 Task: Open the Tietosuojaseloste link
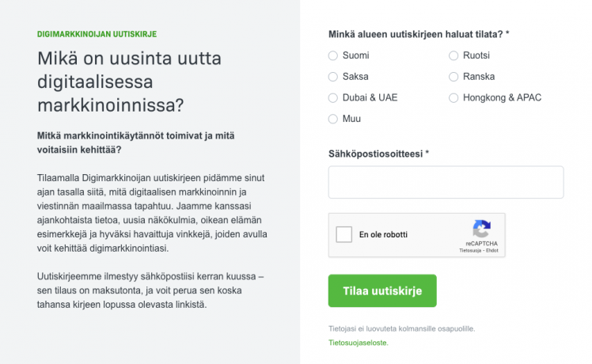(x=359, y=343)
